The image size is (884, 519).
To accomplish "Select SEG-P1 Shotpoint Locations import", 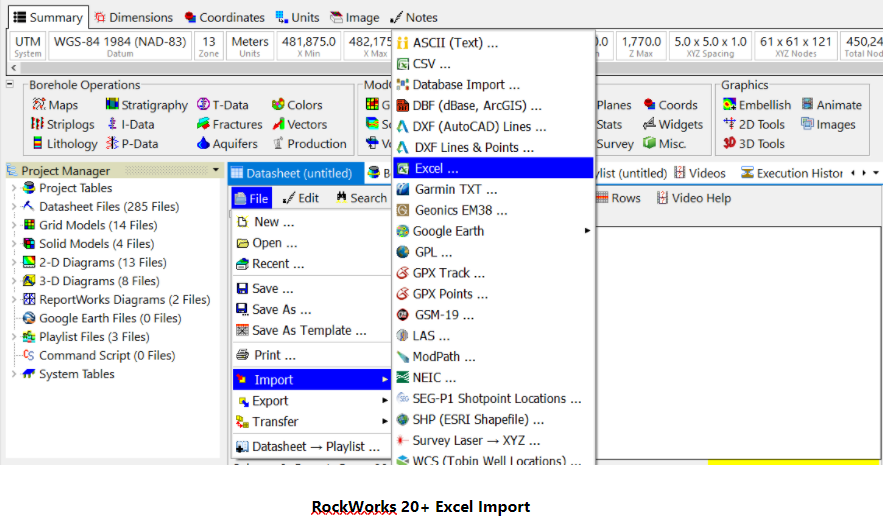I will [x=493, y=398].
